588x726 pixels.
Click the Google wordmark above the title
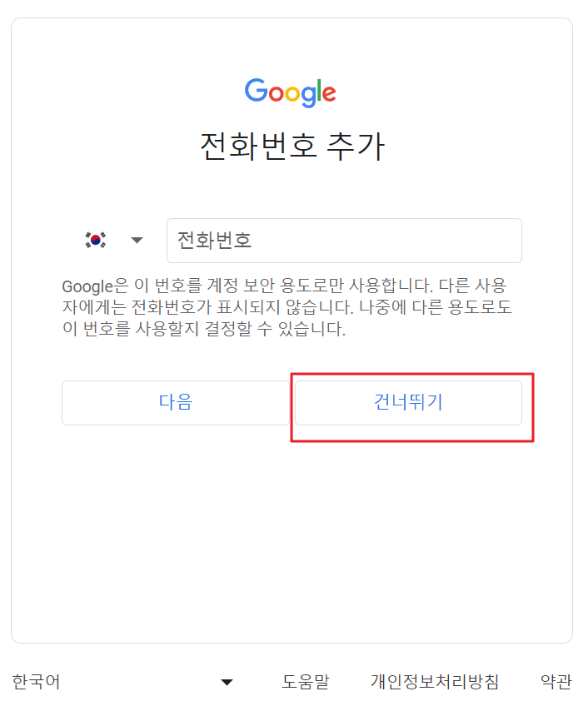290,92
